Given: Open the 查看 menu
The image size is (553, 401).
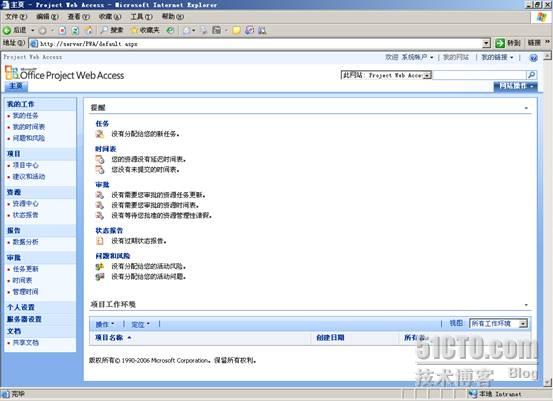Looking at the screenshot, I should [79, 17].
